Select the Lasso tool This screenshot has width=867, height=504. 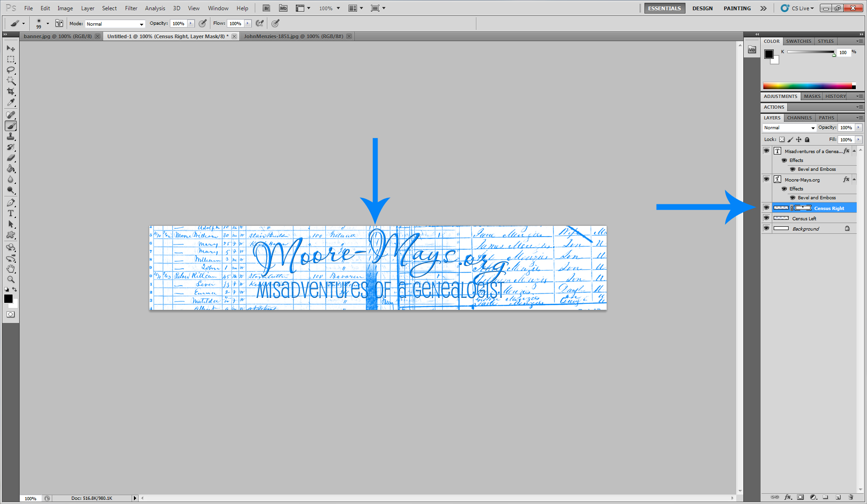pyautogui.click(x=11, y=70)
